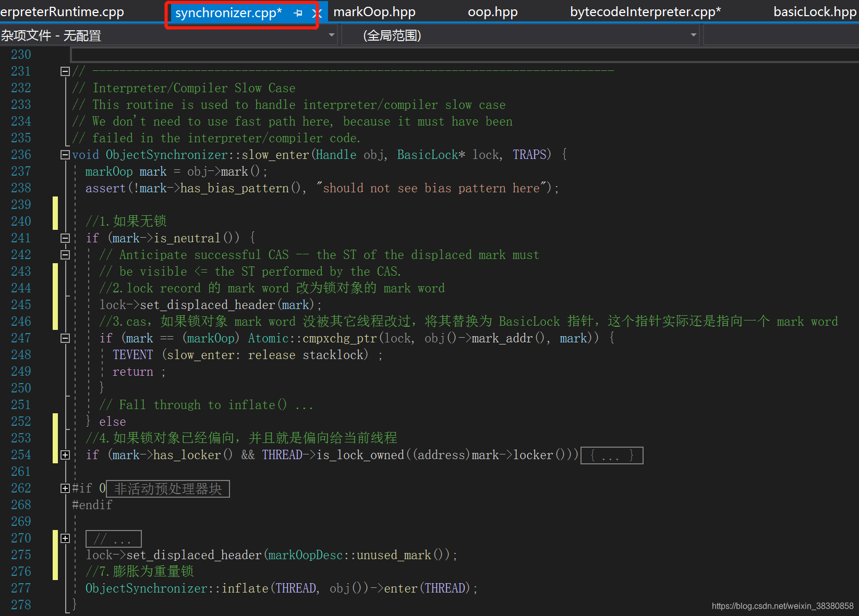Click the assert statement on line 238
This screenshot has height=616, width=859.
tap(322, 188)
